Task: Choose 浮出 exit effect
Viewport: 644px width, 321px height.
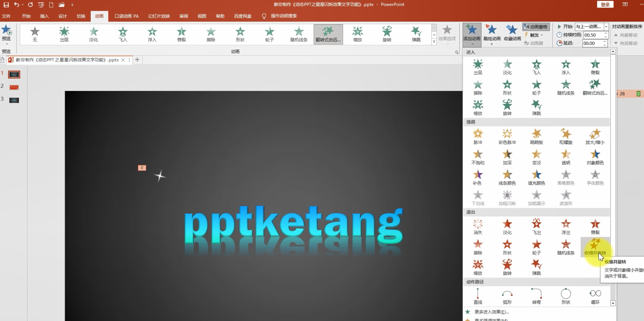Action: (x=566, y=227)
